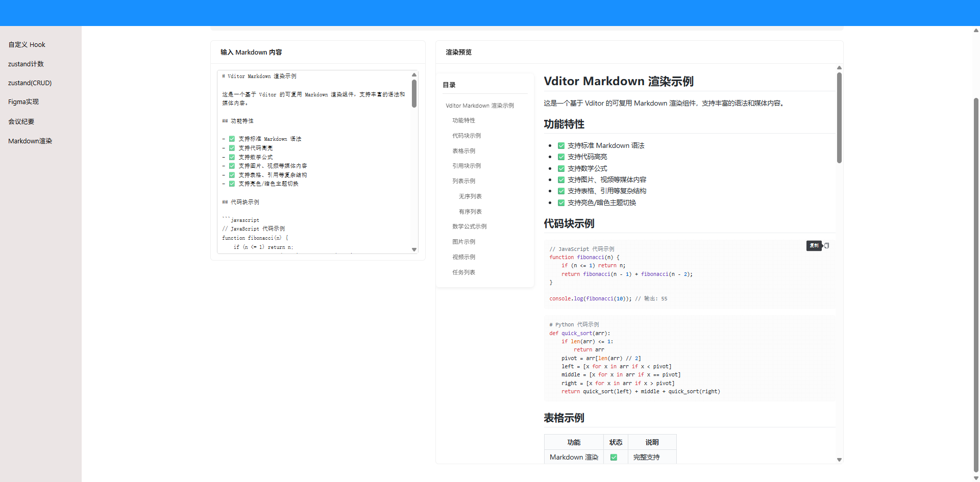The height and width of the screenshot is (482, 980).
Task: Click the textarea scrollbar up arrow
Action: click(x=414, y=75)
